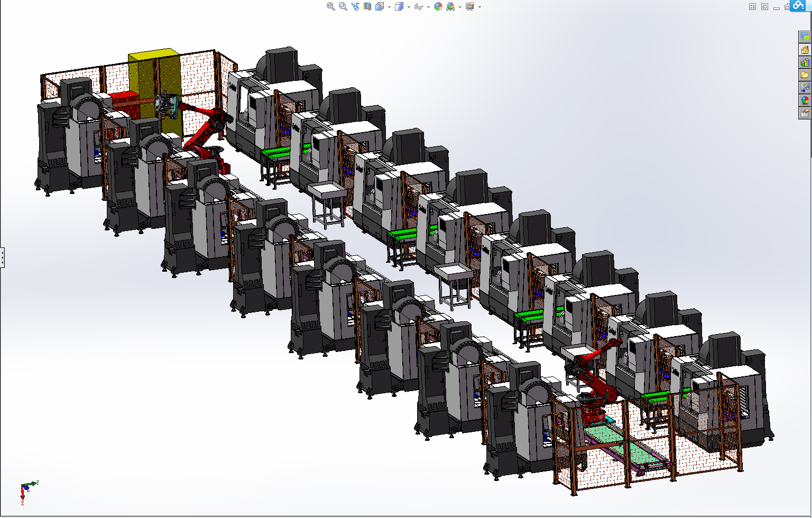Minimize the document window

pyautogui.click(x=776, y=7)
